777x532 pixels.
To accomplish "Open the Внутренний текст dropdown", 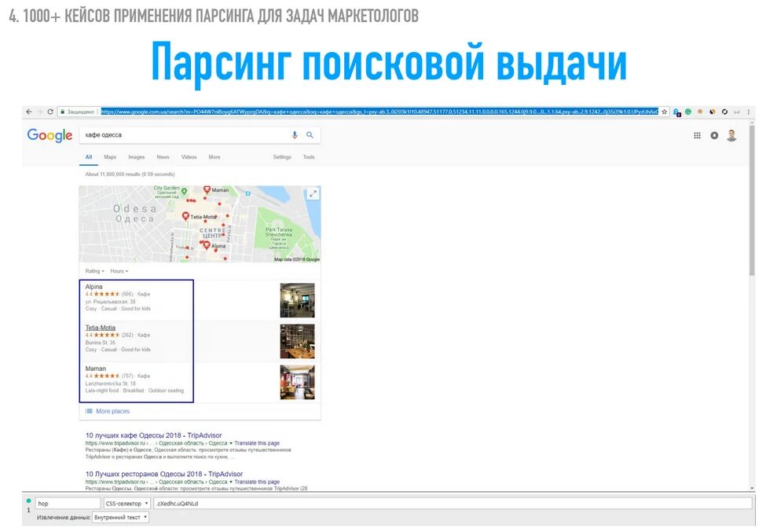I will click(121, 517).
